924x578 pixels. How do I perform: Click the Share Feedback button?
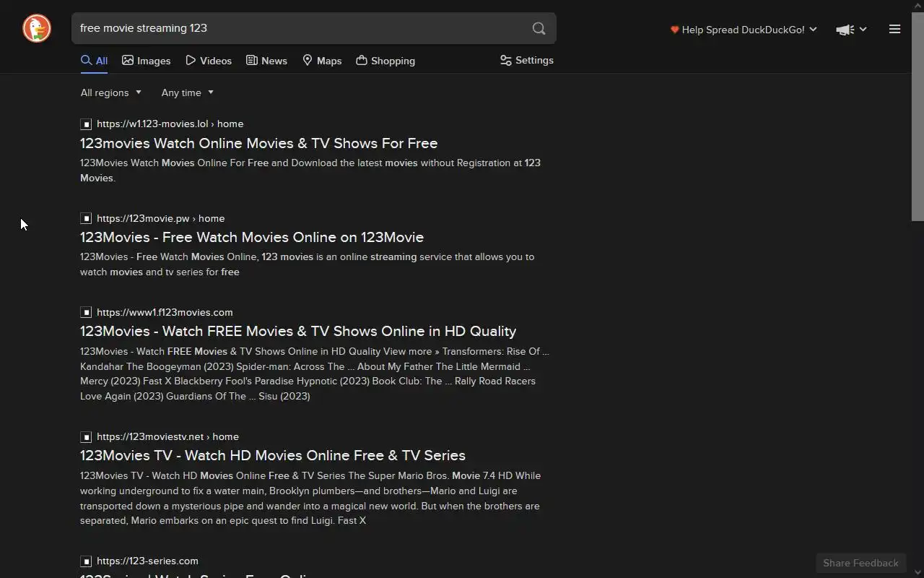click(860, 563)
